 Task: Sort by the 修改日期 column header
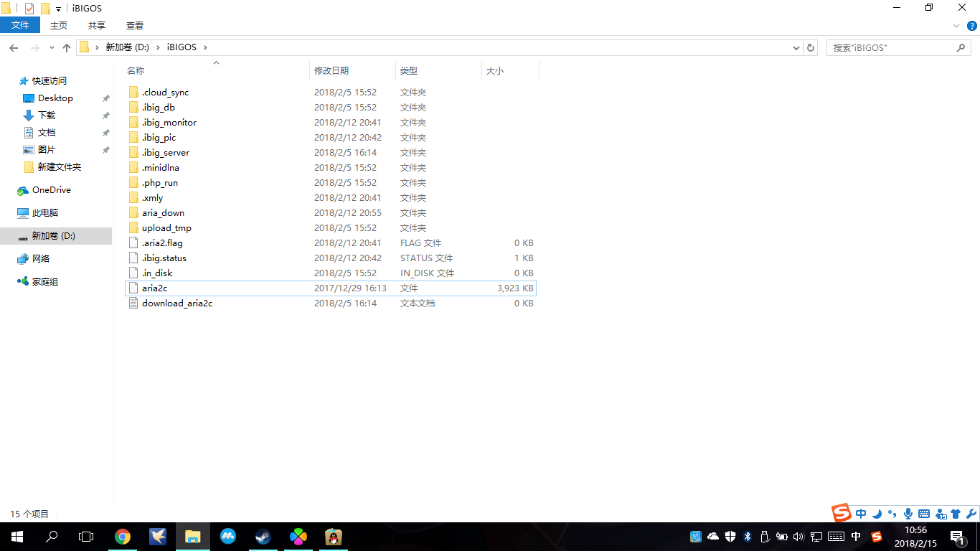(352, 70)
